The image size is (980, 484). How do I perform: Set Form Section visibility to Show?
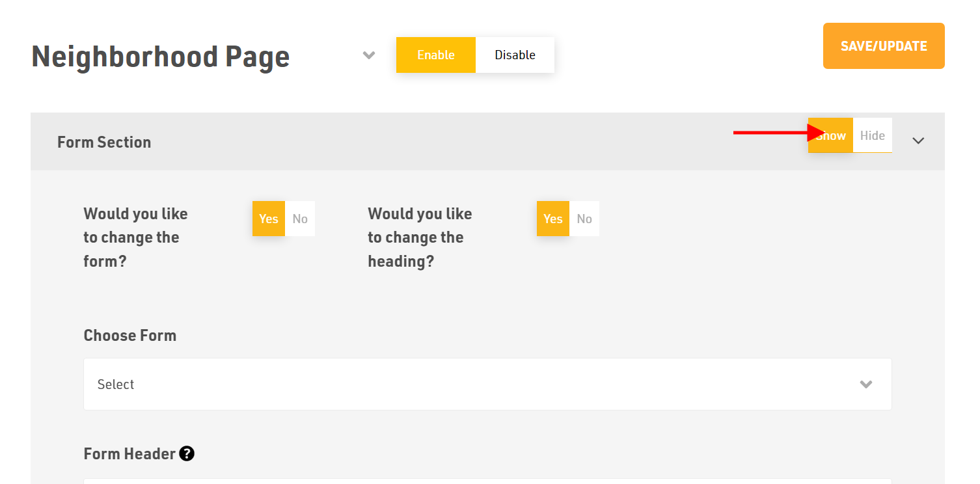(830, 135)
